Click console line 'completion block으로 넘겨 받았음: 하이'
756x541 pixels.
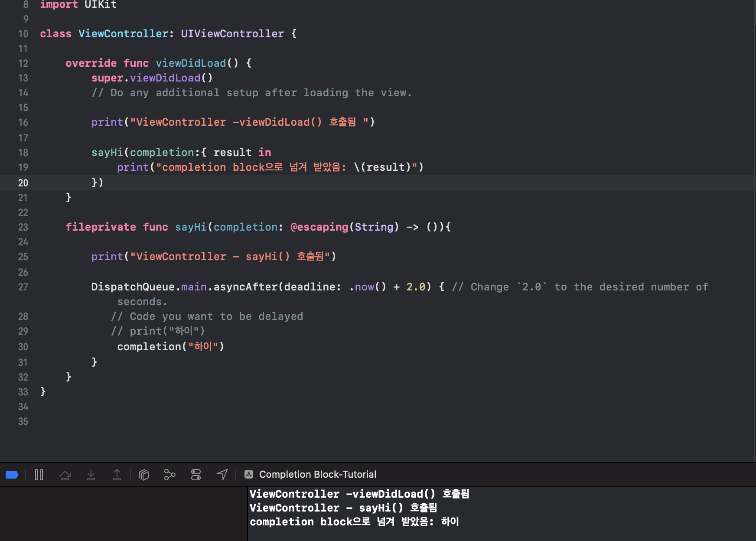coord(354,522)
